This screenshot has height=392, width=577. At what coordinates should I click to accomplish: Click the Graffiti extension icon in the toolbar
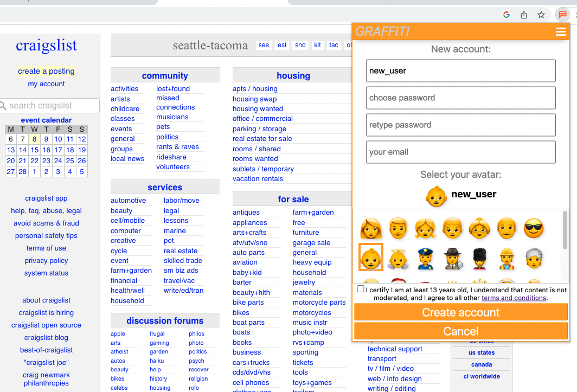(x=562, y=15)
